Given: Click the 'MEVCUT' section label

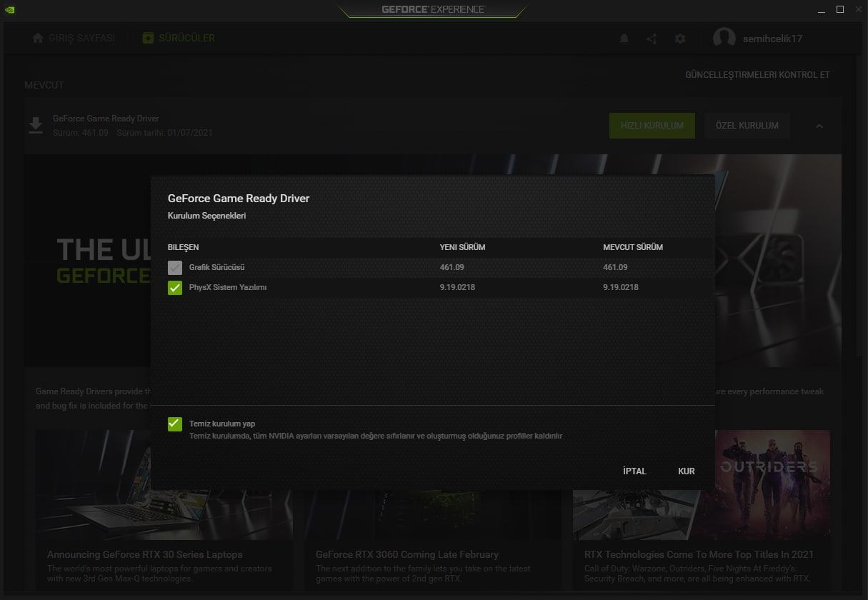Looking at the screenshot, I should click(44, 85).
